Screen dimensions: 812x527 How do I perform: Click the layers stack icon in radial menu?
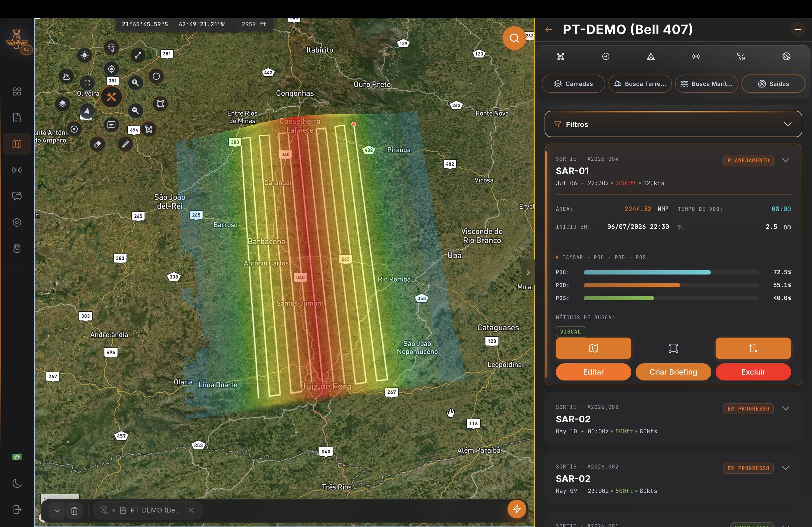63,103
